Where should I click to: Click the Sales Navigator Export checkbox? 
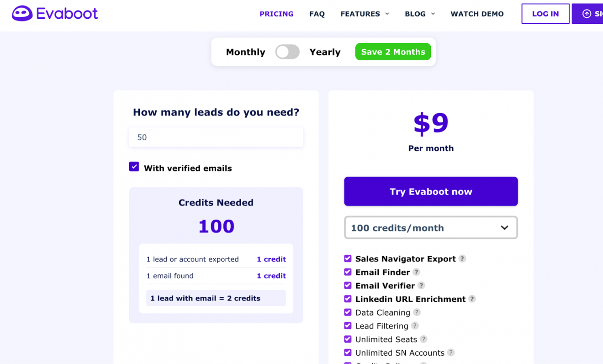tap(348, 259)
